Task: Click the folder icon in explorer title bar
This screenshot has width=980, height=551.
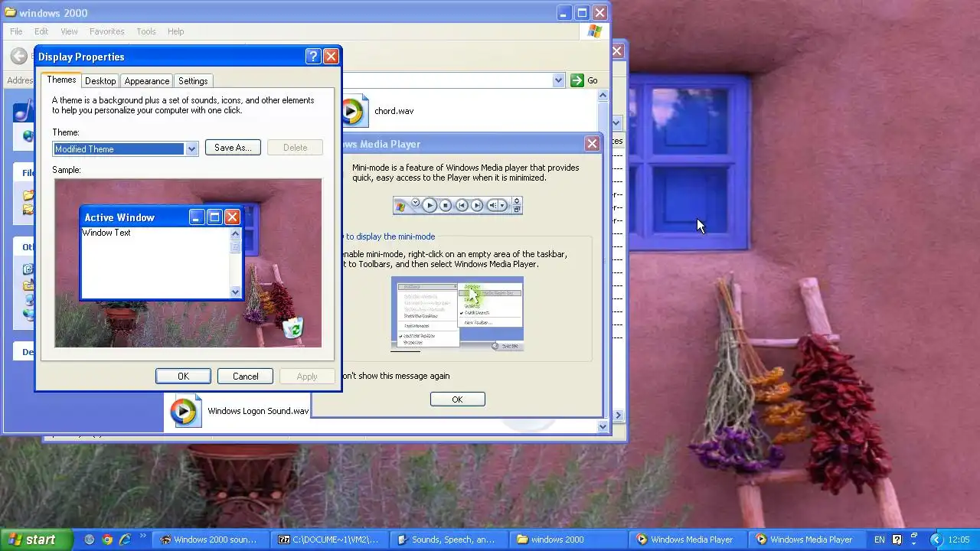Action: click(11, 12)
